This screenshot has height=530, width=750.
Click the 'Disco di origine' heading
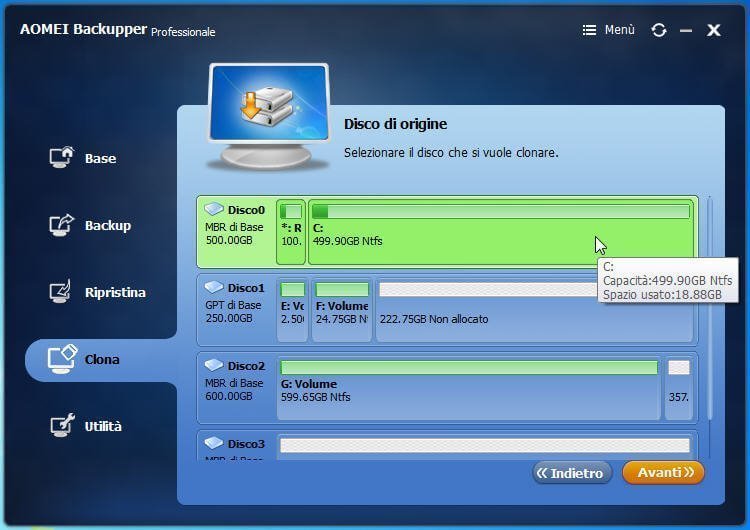(x=396, y=124)
